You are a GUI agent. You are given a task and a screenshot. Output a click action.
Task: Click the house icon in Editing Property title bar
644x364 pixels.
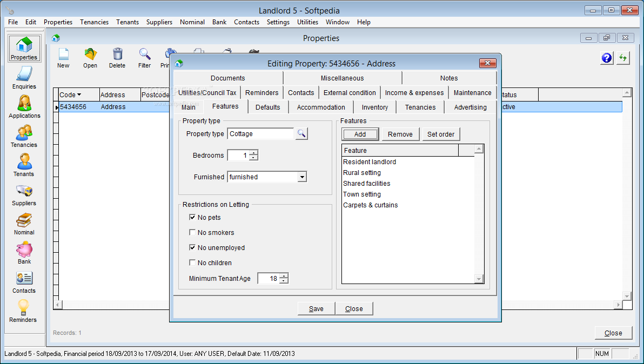tap(179, 64)
